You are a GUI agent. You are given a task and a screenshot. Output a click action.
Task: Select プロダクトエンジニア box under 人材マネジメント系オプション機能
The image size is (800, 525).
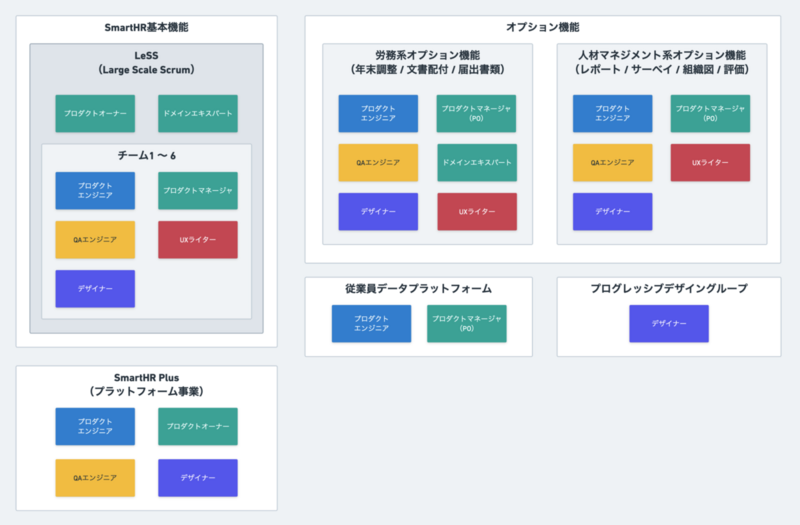coord(612,113)
